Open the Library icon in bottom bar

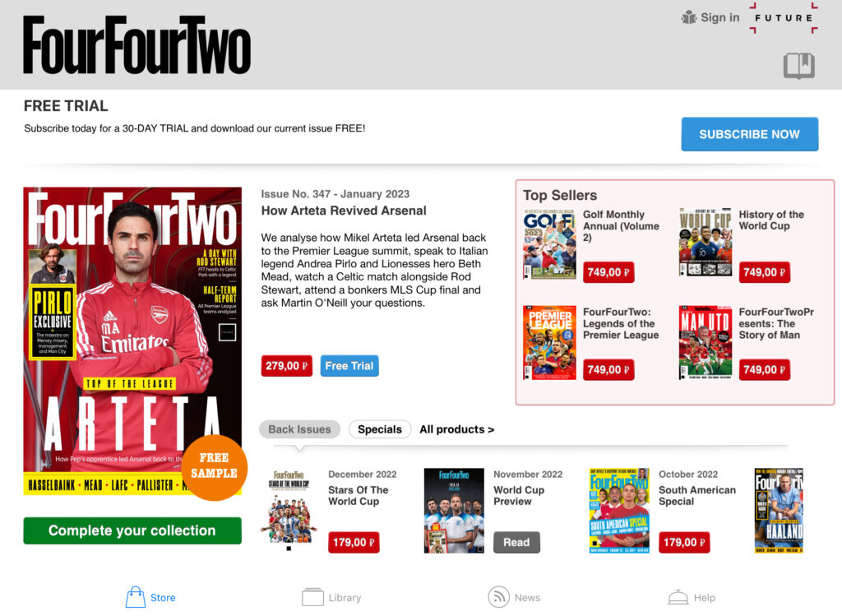[312, 596]
